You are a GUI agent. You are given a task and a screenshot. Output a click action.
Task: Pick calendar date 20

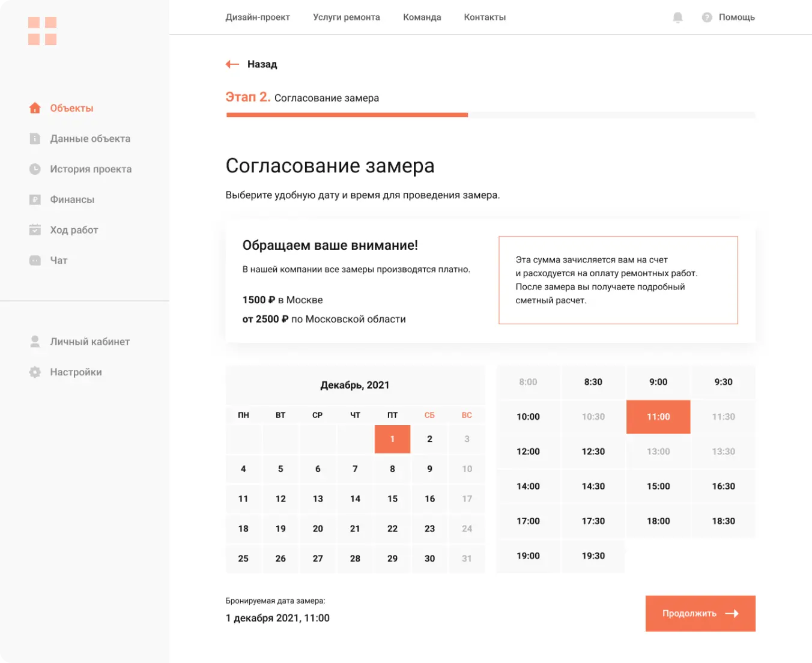(x=318, y=528)
